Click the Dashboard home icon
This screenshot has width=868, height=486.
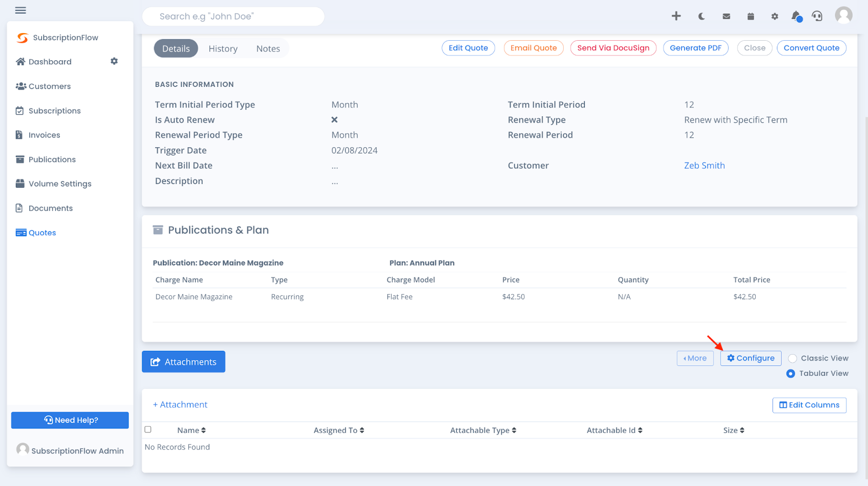pyautogui.click(x=21, y=61)
